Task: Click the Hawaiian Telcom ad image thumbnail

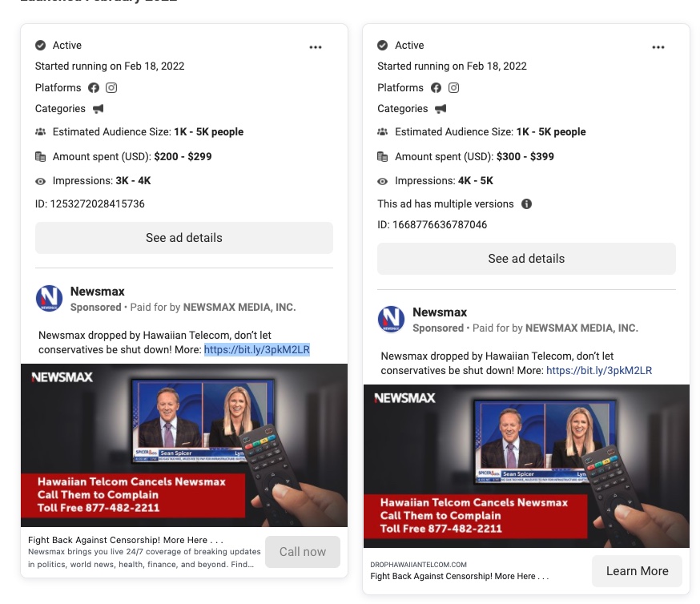Action: [183, 445]
